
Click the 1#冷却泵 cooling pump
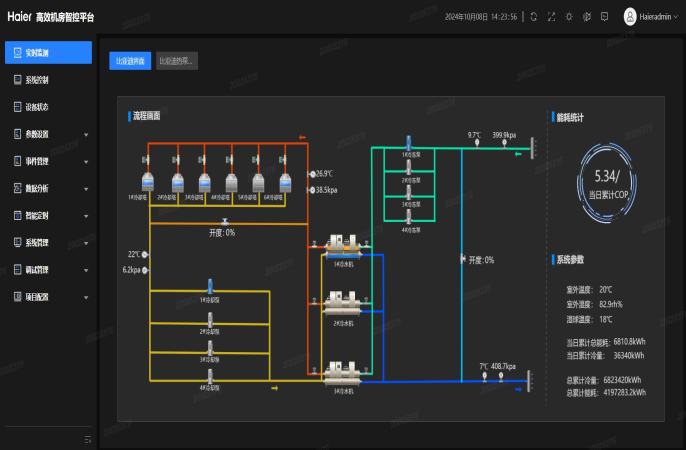coord(210,287)
